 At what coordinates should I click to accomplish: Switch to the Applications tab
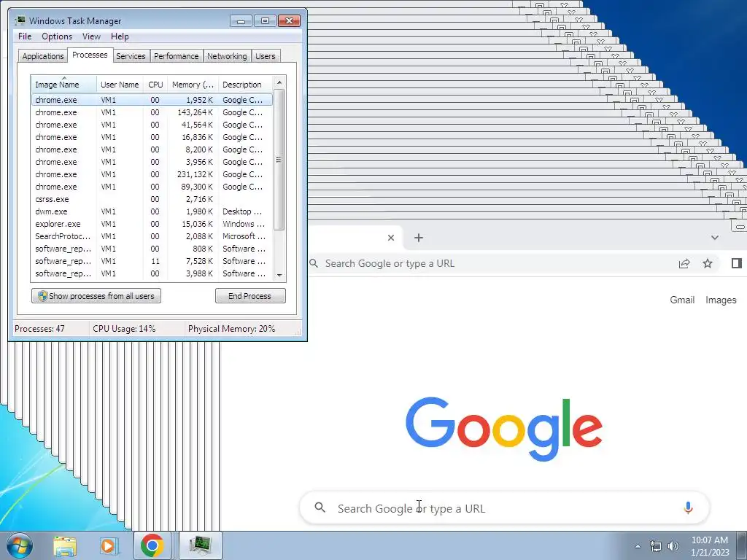tap(43, 55)
